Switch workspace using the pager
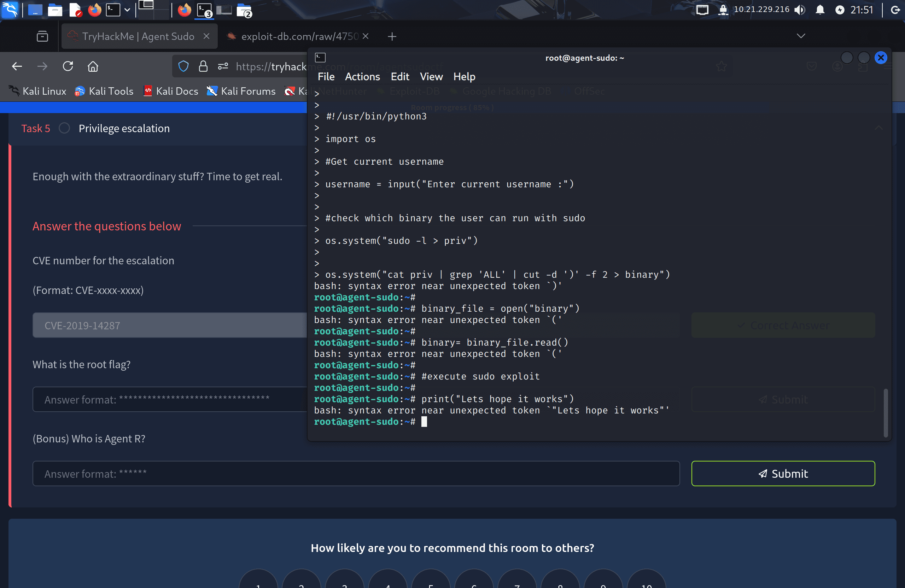This screenshot has width=905, height=588. pyautogui.click(x=153, y=10)
